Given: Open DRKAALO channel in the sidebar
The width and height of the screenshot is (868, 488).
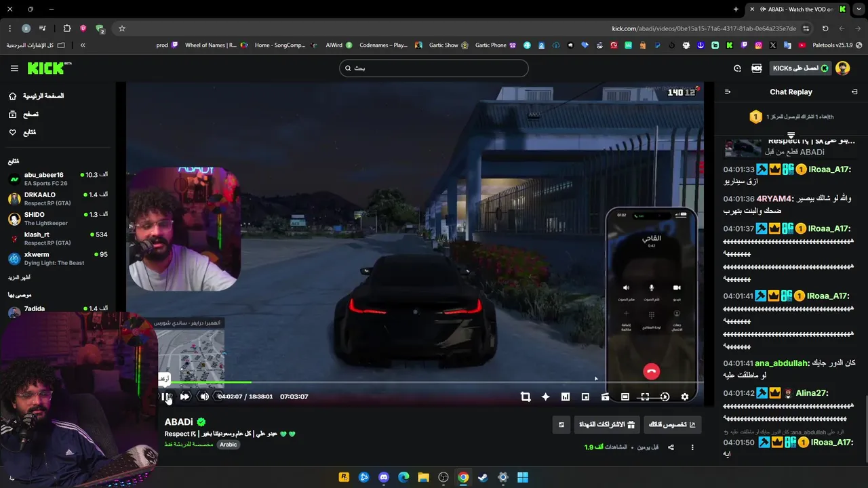Looking at the screenshot, I should coord(58,199).
